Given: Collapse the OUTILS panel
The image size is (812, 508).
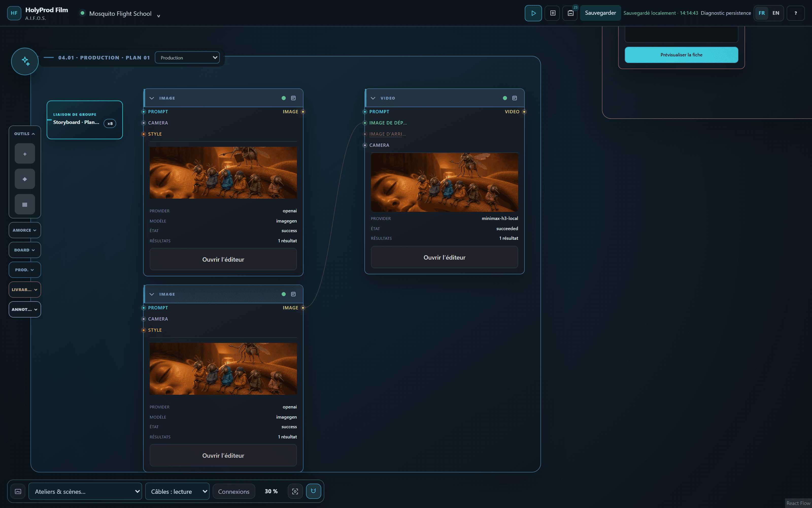Looking at the screenshot, I should 25,134.
